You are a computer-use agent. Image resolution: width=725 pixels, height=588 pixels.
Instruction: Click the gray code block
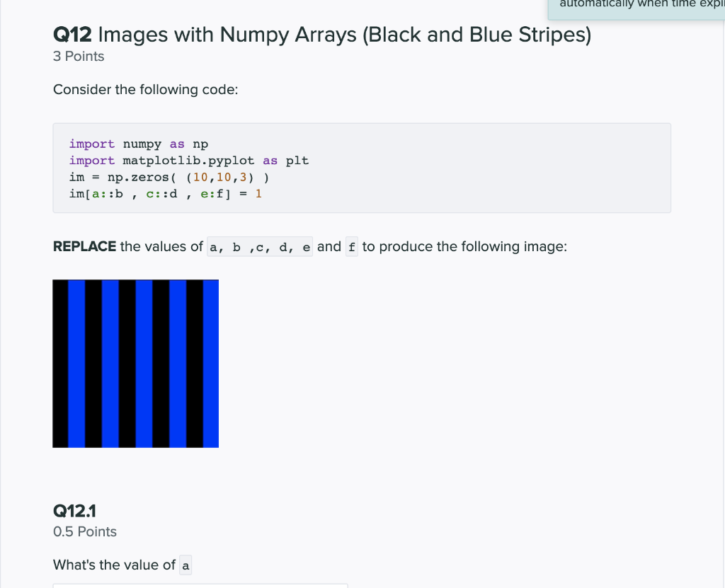coord(362,168)
